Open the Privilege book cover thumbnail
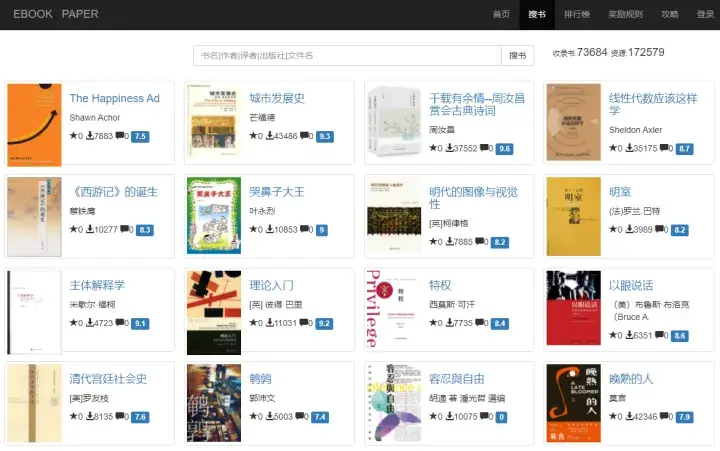720x451 pixels. pos(394,310)
